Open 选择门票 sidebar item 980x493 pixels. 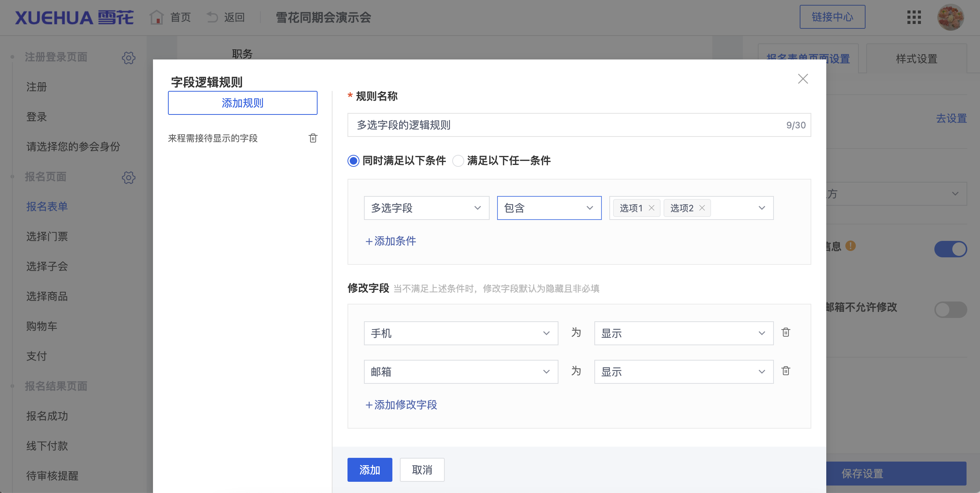pyautogui.click(x=47, y=237)
